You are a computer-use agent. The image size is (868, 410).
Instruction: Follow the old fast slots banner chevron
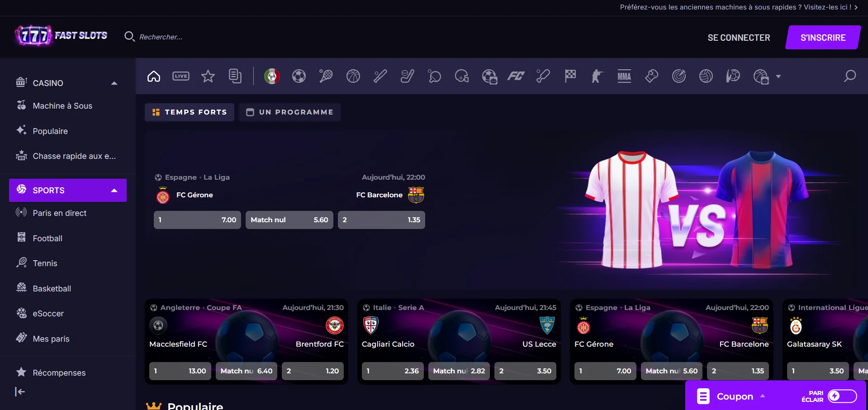(x=856, y=7)
